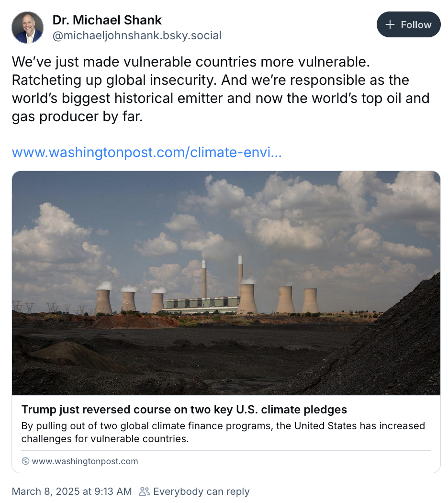Open the March 8, 2025 timestamp
Screen dimensions: 448x503
tap(71, 492)
